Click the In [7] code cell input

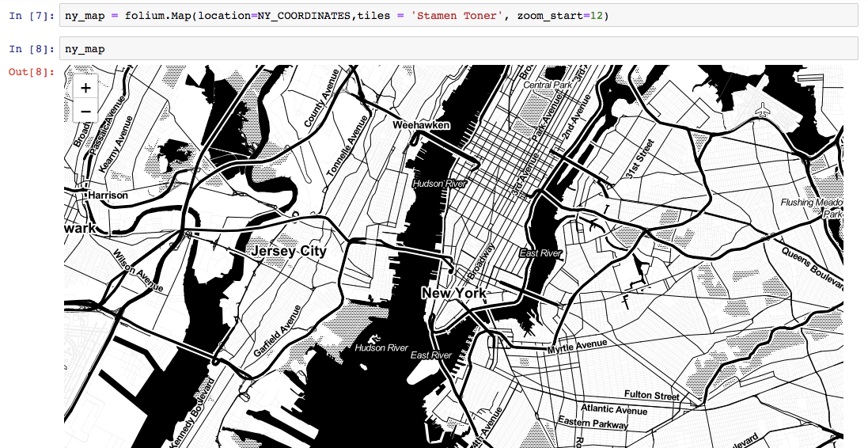(458, 16)
